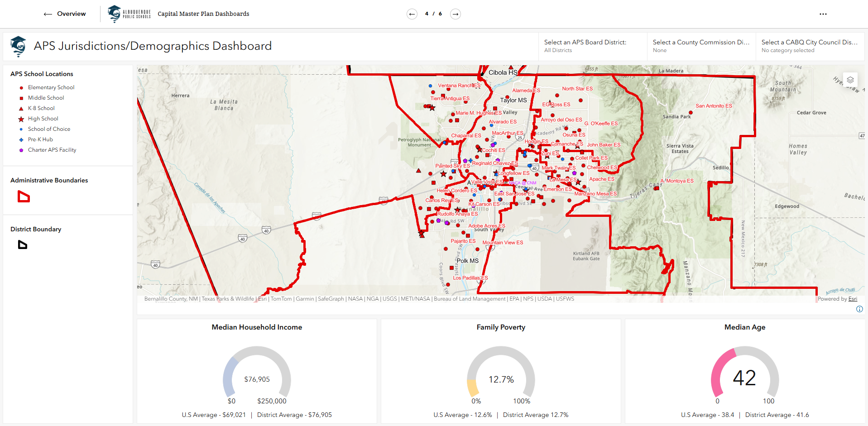
Task: Click the K-8 School legend triangle
Action: tap(21, 109)
